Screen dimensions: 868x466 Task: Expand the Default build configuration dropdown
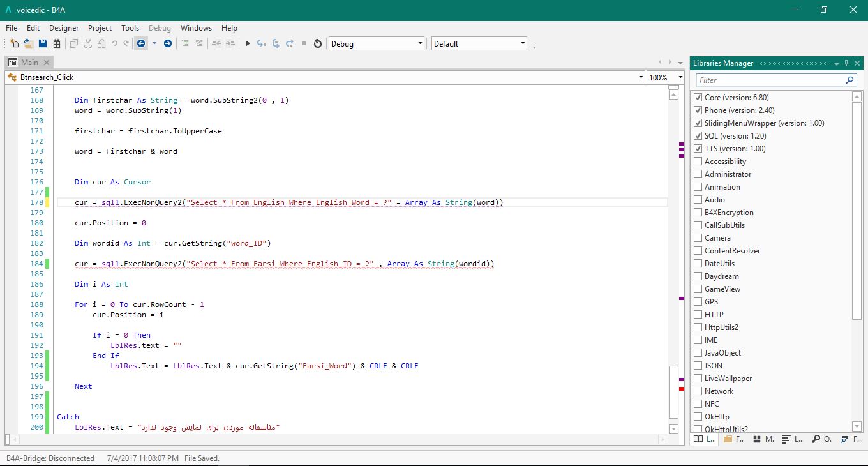479,43
